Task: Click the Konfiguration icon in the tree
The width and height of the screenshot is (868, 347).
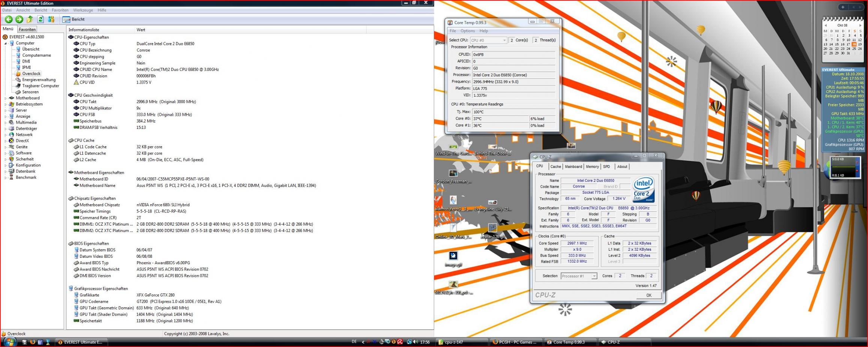Action: click(x=12, y=165)
